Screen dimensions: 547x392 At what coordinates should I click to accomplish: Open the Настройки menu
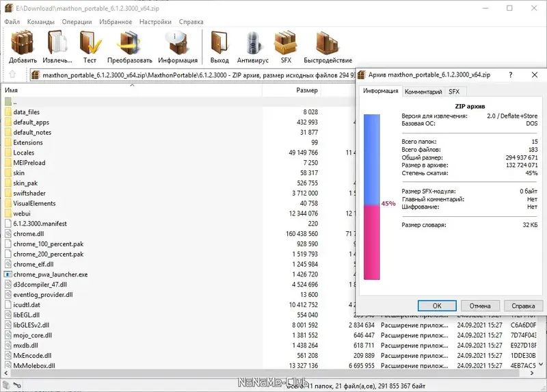tap(155, 22)
